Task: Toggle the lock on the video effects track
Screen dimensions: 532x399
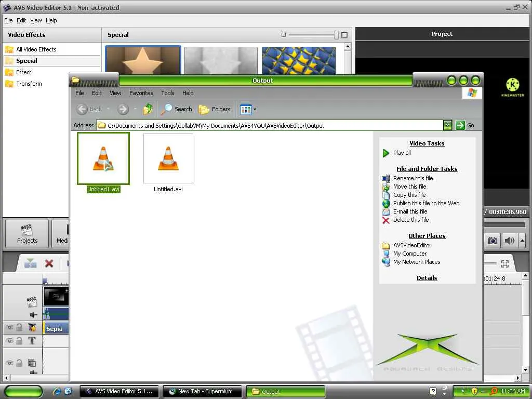Action: click(19, 327)
